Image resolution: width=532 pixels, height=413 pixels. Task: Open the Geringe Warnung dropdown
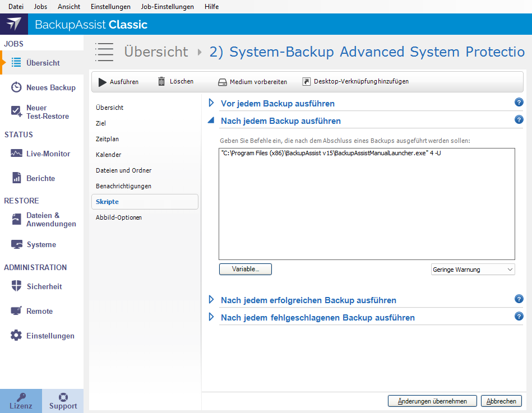point(473,270)
